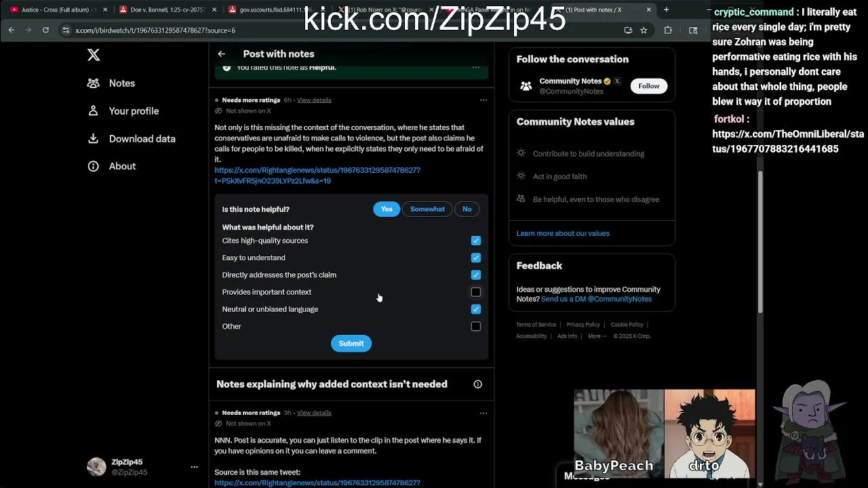Open more options on rated-helpful note

(476, 68)
